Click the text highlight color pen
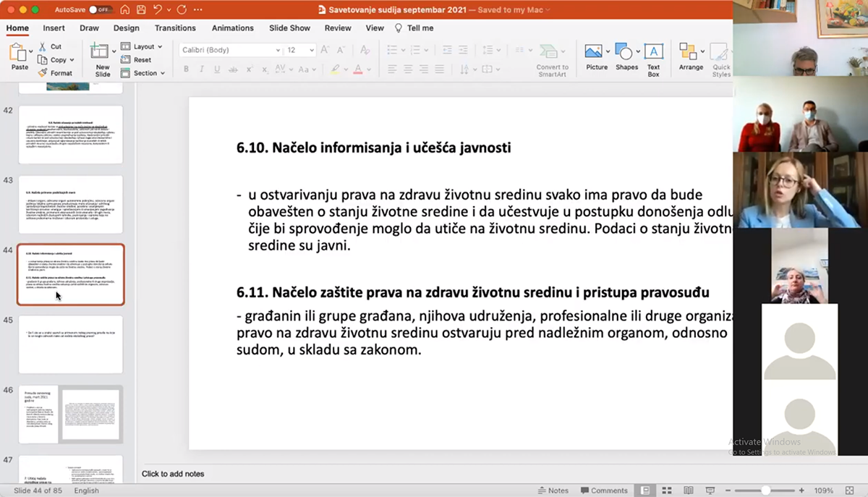Screen dimensions: 868x497 click(x=334, y=69)
